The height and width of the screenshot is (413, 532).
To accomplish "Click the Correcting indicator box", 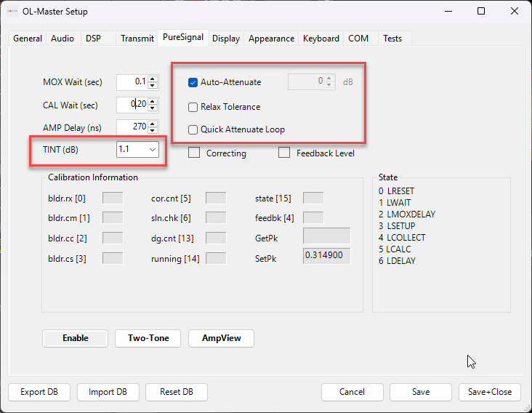I will (194, 153).
